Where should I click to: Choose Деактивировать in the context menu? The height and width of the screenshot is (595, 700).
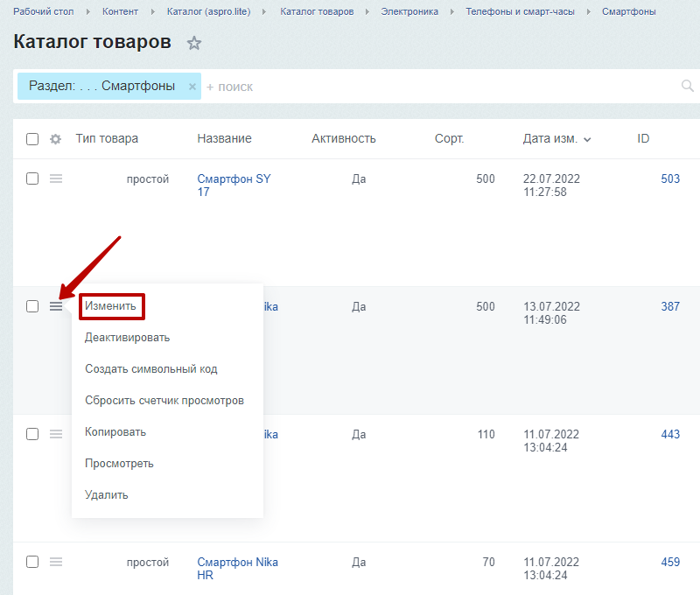[x=127, y=338]
